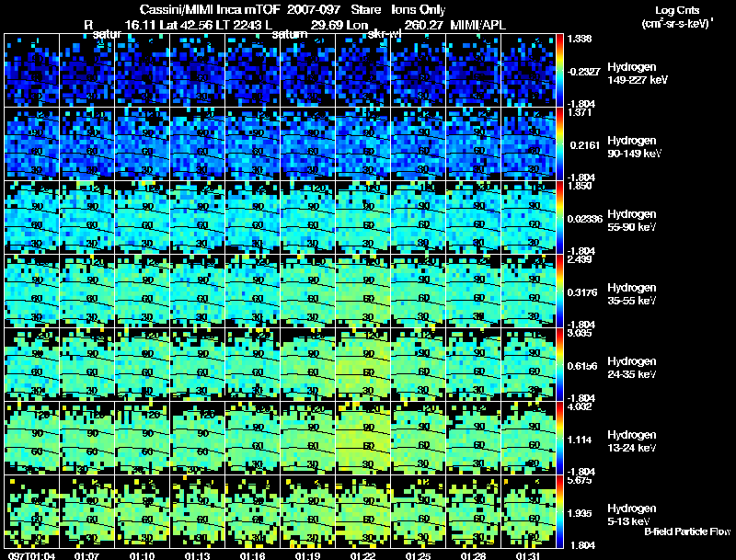
Task: Click the 'Ions Only' title text
Action: (x=419, y=9)
